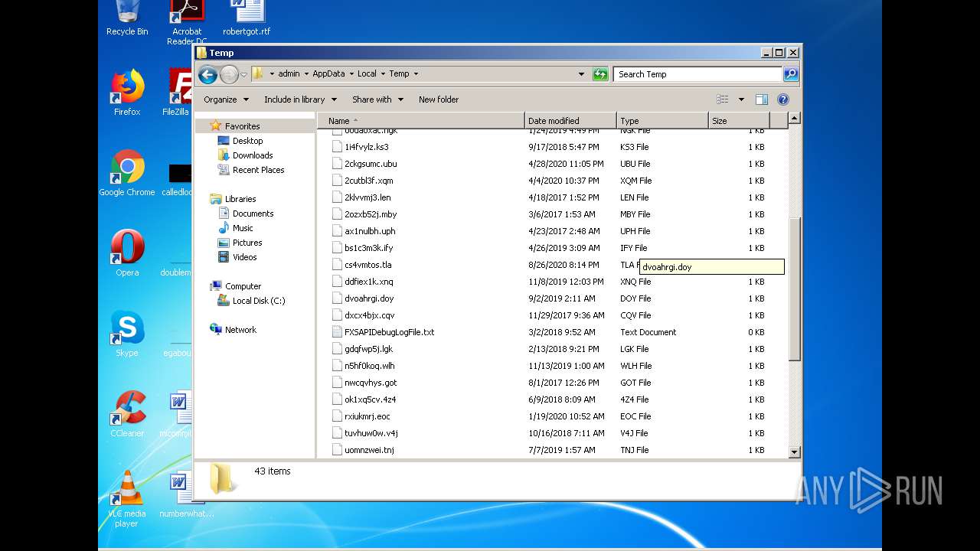Sort by Date modified column header
Screen dimensions: 980x551
[x=570, y=121]
